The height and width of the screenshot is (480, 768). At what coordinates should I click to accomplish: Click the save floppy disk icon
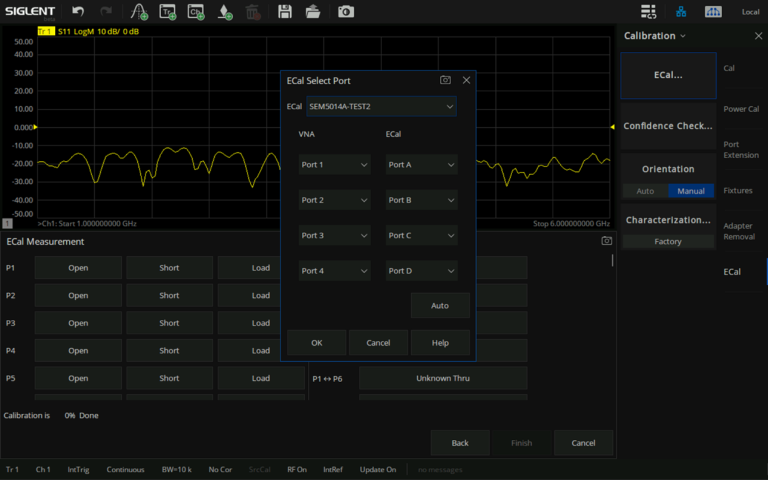tap(285, 12)
